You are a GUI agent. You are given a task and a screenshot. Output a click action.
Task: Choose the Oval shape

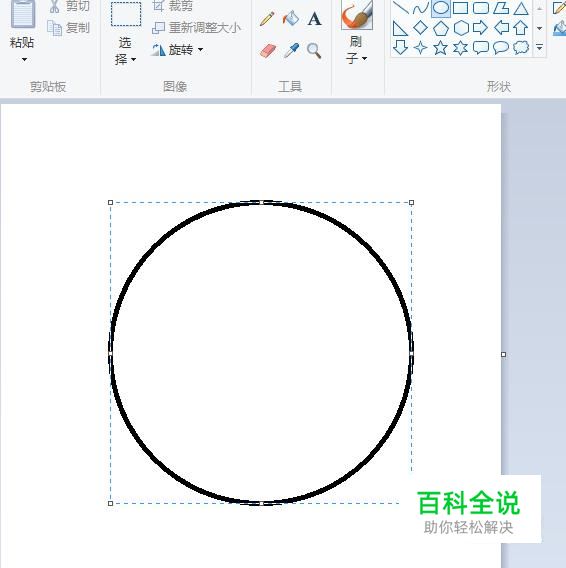tap(441, 8)
